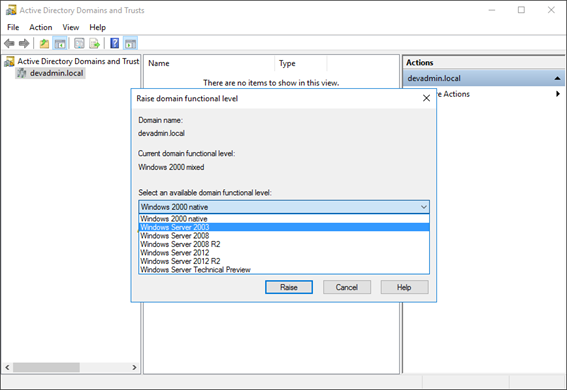Select Windows 2000 native in dropdown list
The width and height of the screenshot is (567, 390).
[x=284, y=219]
